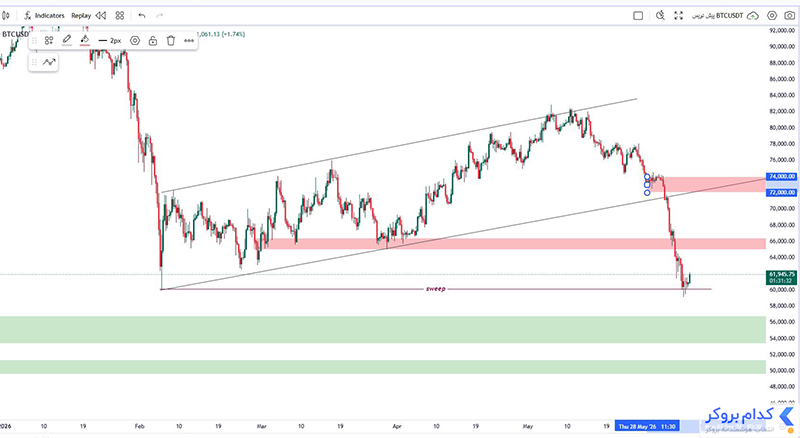Open drawing settings in floating toolbar
This screenshot has height=438, width=800.
pyautogui.click(x=135, y=40)
